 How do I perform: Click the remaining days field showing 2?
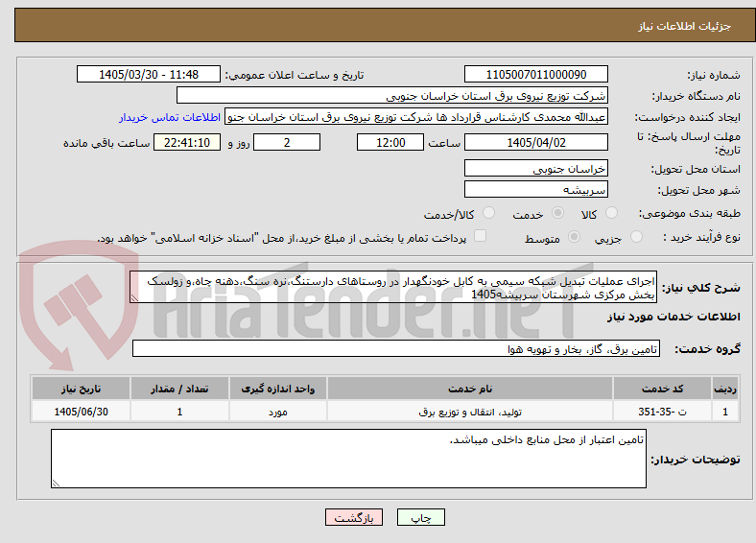tap(287, 142)
